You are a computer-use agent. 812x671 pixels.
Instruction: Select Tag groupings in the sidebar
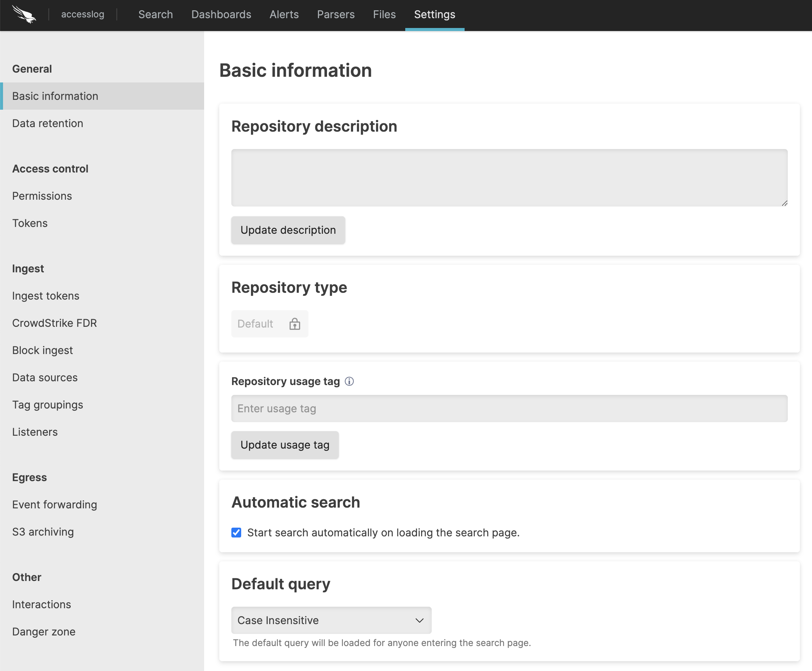[x=102, y=405]
